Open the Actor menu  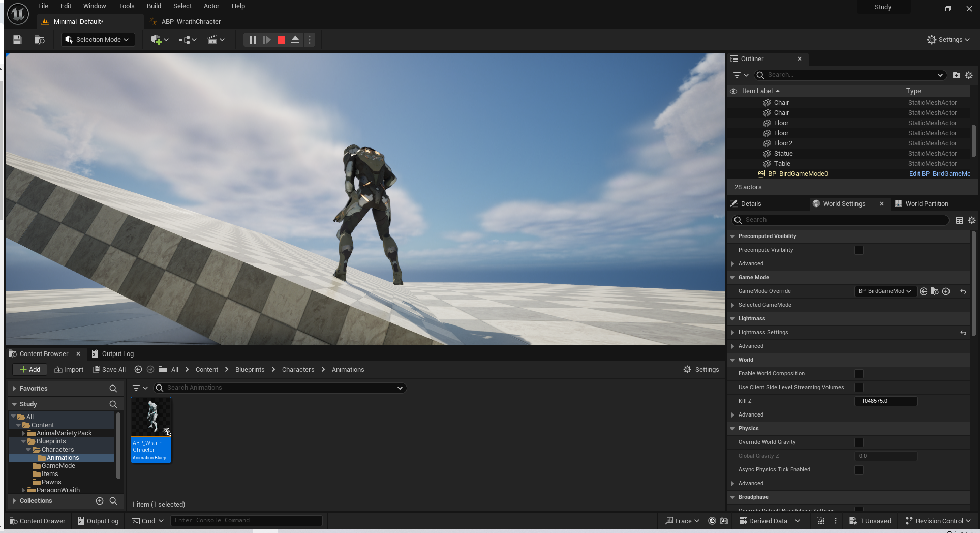point(211,6)
